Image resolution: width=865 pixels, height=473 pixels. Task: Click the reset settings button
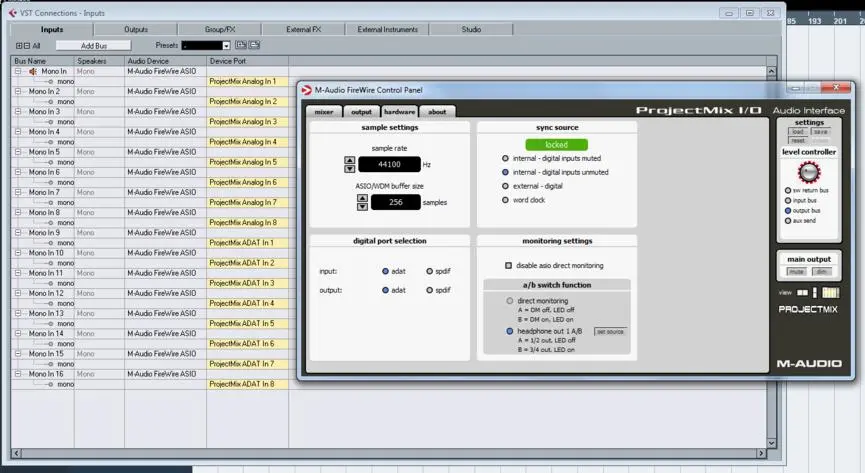tap(798, 141)
